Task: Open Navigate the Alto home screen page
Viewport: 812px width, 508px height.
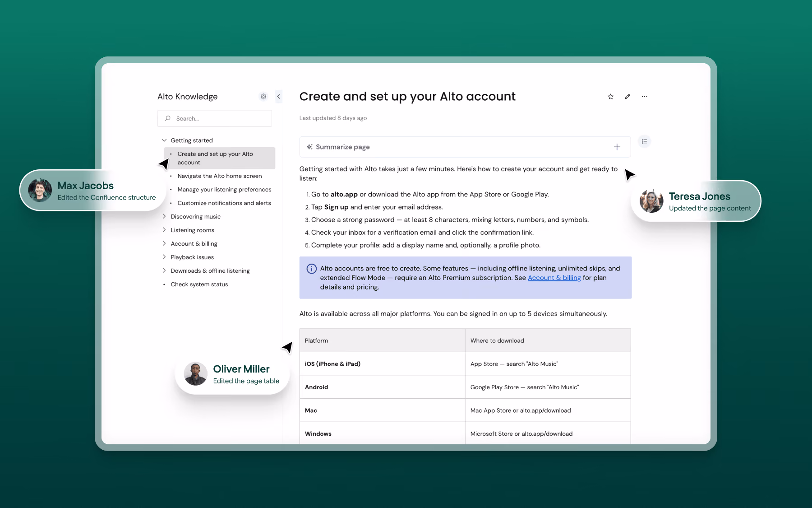Action: [220, 176]
